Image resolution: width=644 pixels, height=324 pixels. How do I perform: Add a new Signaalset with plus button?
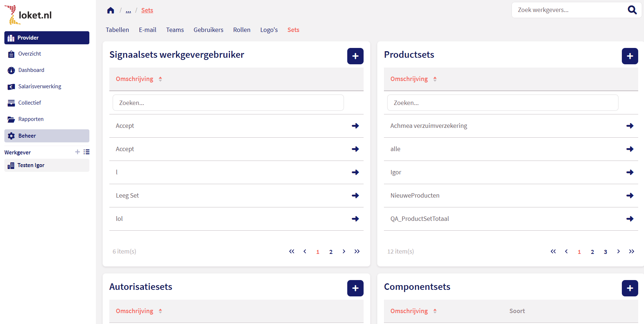355,56
